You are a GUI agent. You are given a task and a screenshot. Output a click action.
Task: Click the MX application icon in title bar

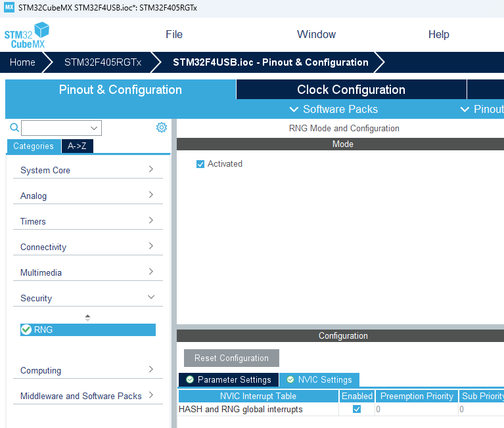pos(9,7)
